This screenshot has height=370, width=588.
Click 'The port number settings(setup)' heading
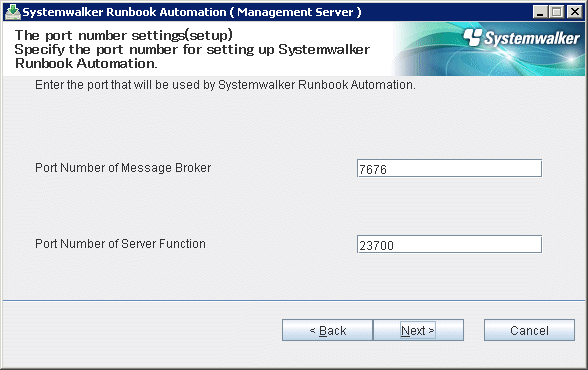pos(124,36)
